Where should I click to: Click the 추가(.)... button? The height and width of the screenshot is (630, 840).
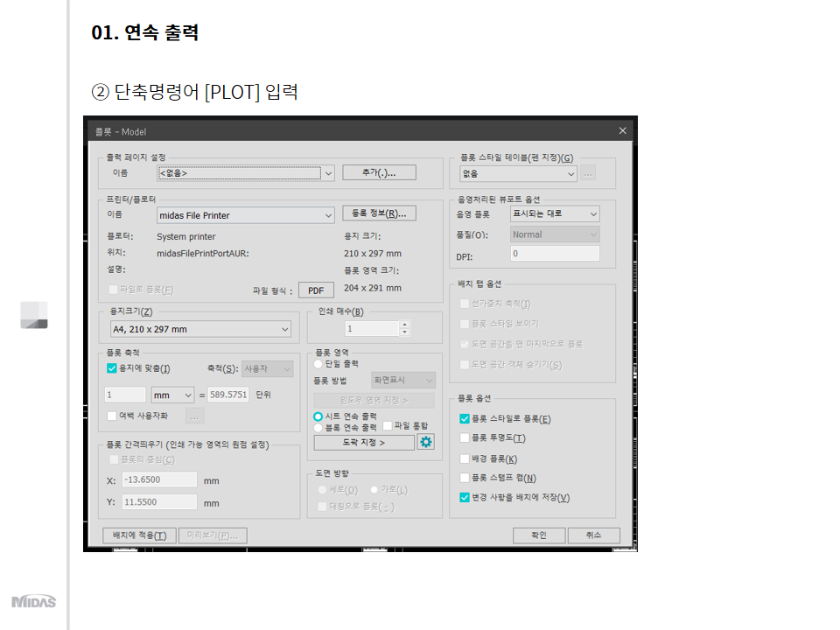379,172
